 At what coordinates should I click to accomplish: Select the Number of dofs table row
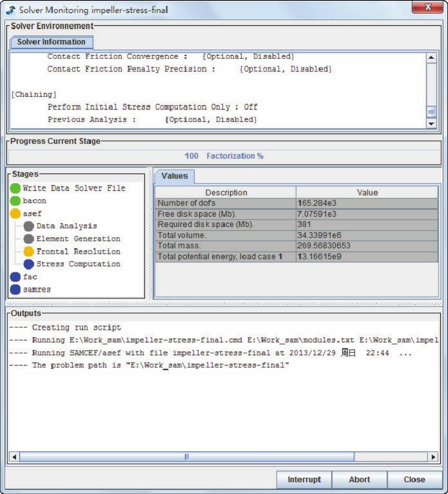[x=296, y=203]
